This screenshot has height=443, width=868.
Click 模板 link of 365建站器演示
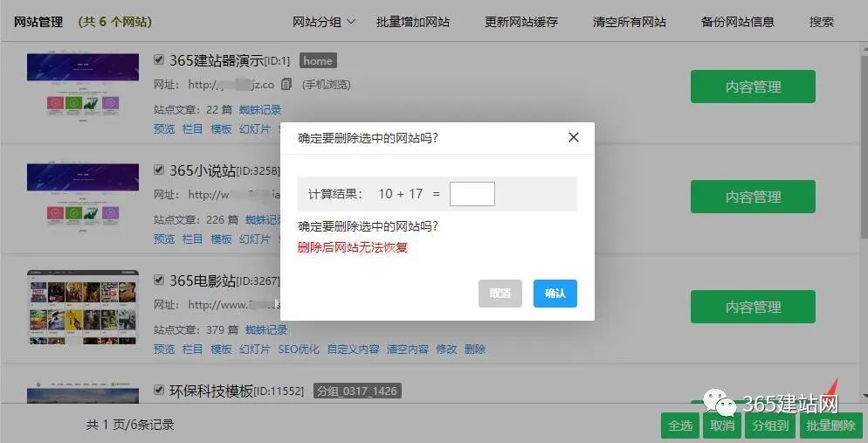221,129
